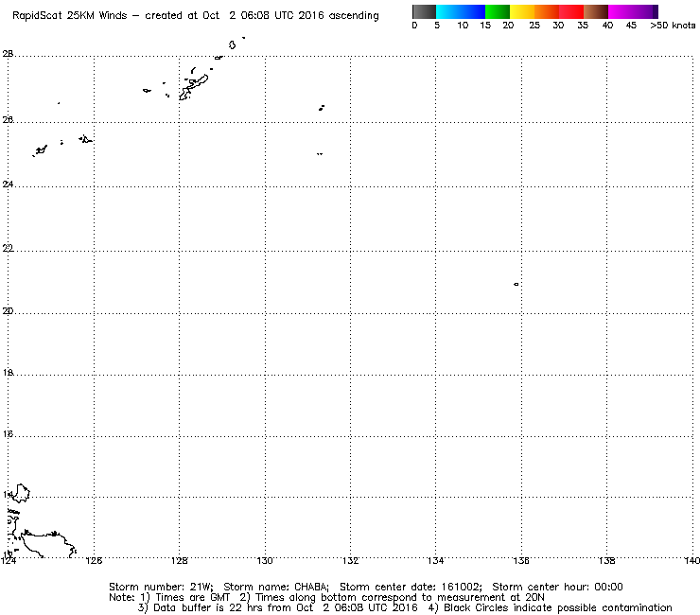Image resolution: width=700 pixels, height=615 pixels.
Task: Click the '24' latitude axis label
Action: point(8,184)
